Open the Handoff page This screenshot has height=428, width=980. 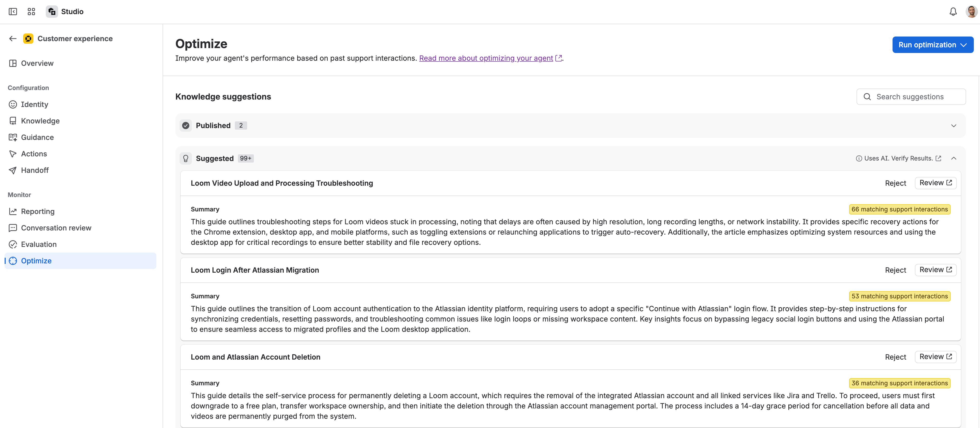(x=80, y=170)
